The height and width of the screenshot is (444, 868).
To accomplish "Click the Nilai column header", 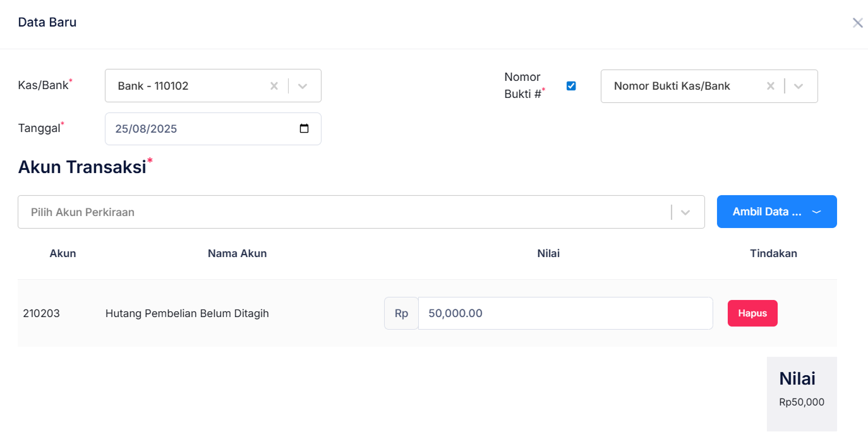I will pos(548,253).
